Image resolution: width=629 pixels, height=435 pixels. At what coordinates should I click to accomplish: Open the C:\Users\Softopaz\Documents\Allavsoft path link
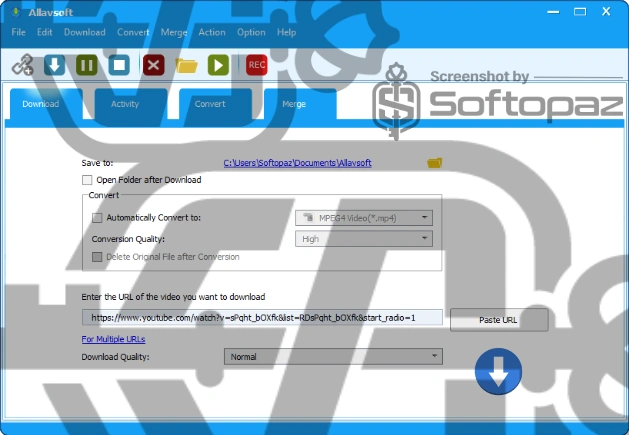[297, 163]
